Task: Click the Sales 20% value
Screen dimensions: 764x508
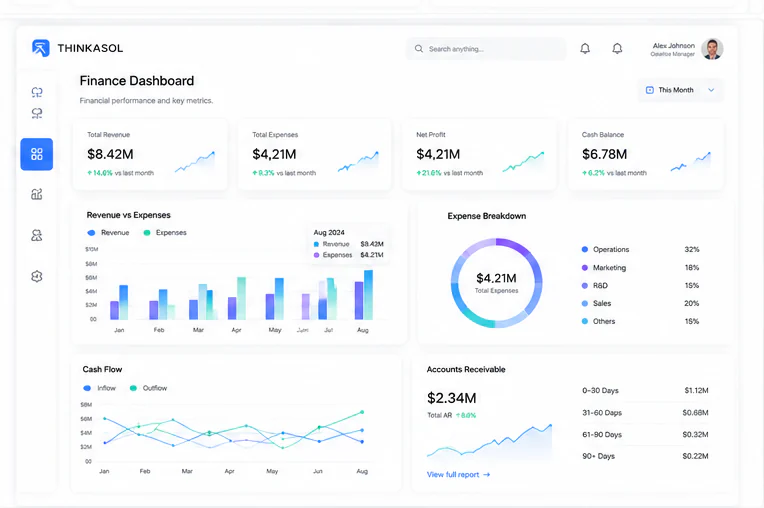Action: tap(692, 303)
